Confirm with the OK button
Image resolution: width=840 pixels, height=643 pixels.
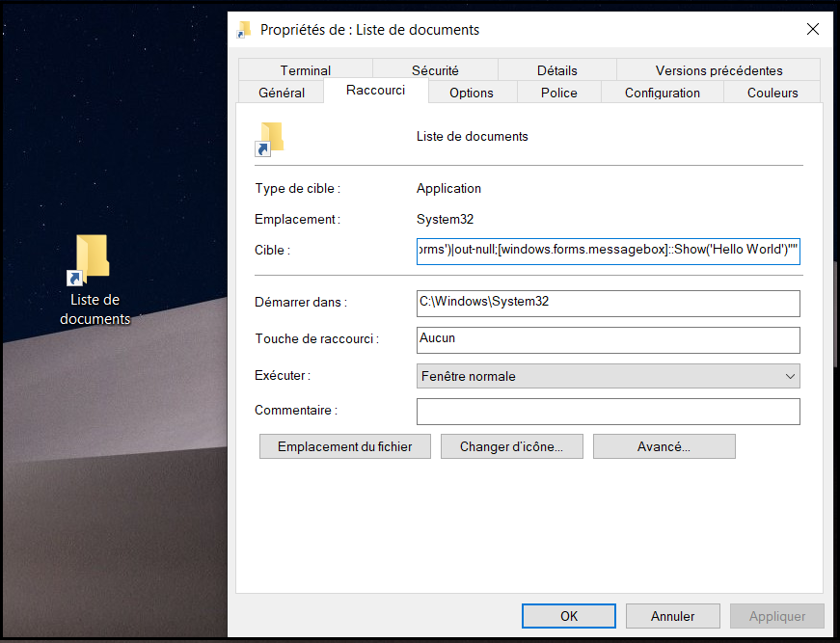click(568, 616)
